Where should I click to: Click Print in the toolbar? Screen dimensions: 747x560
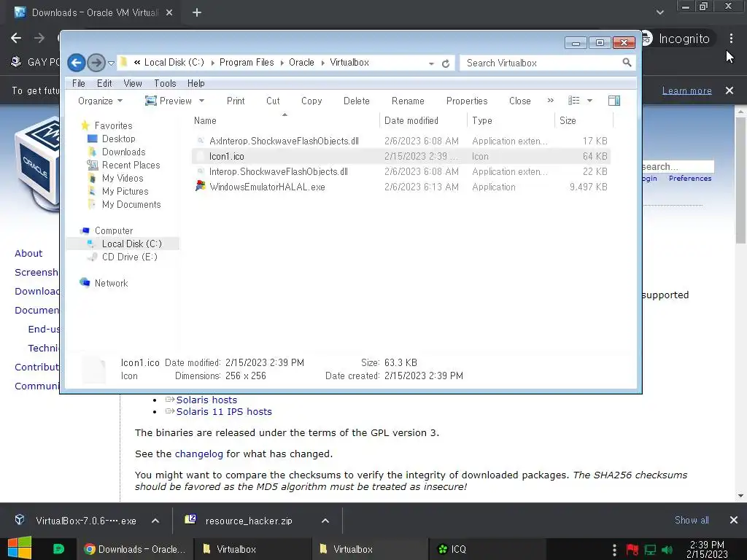click(236, 101)
